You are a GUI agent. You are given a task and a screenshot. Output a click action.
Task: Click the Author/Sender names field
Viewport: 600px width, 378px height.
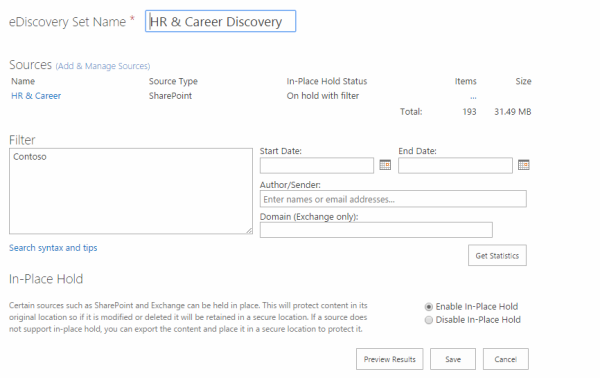click(393, 199)
